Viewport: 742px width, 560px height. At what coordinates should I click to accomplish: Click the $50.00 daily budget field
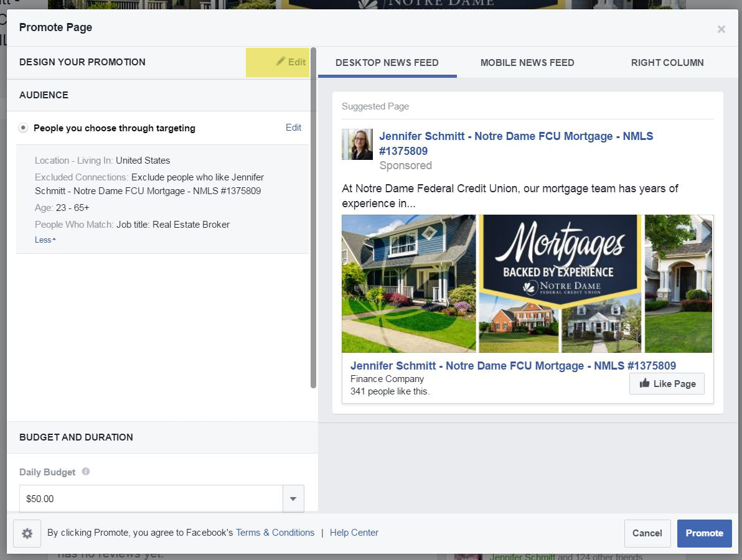151,498
